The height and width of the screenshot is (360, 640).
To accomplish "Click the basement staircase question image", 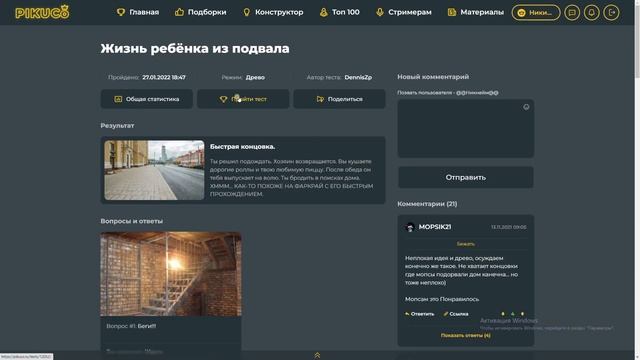I will point(171,274).
